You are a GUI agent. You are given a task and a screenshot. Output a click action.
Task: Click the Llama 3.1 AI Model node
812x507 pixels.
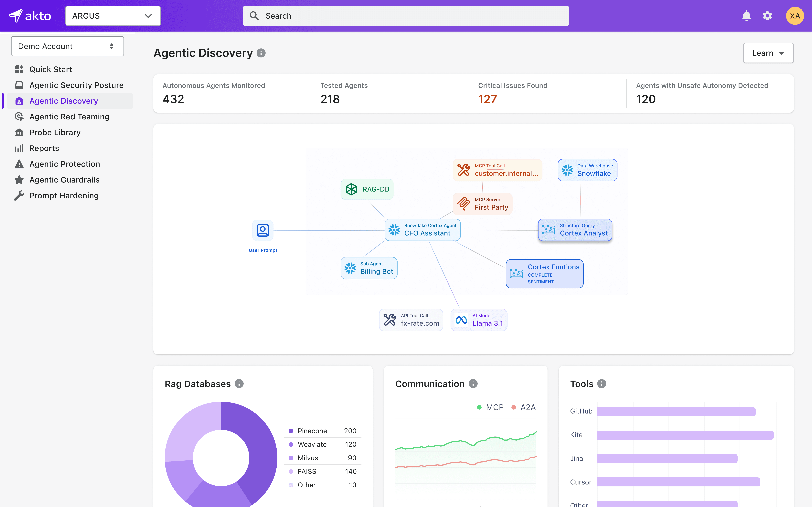[479, 320]
